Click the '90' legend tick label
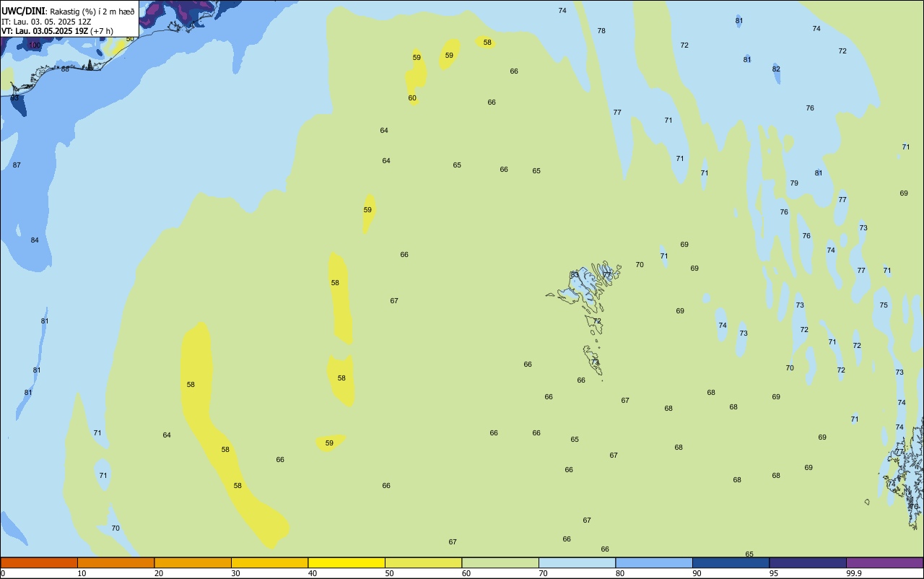 click(697, 573)
